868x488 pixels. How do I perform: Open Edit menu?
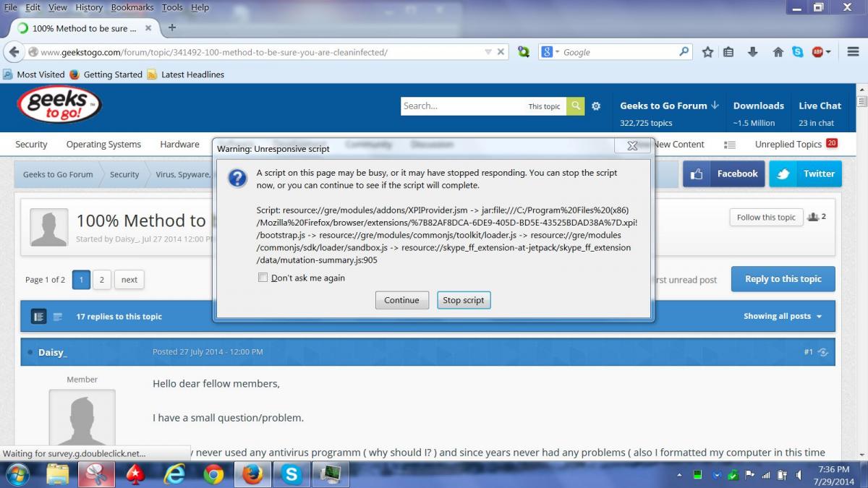click(x=33, y=7)
